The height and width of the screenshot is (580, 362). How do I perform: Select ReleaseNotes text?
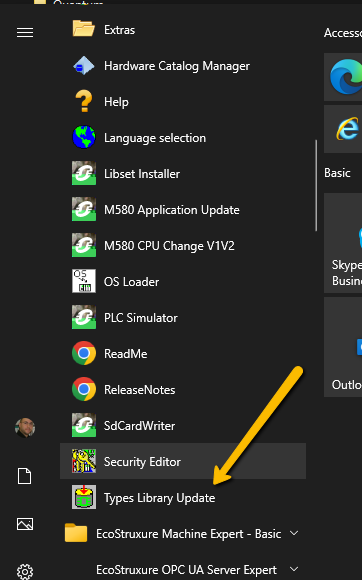coord(140,390)
